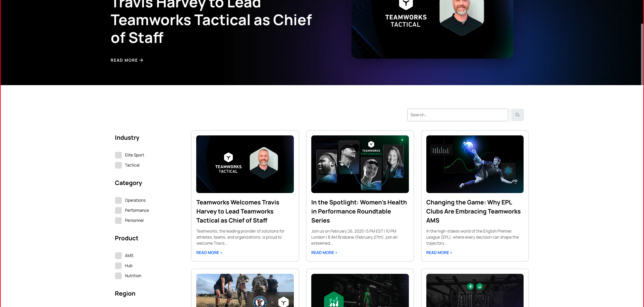The width and height of the screenshot is (644, 307).
Task: Check the Nutrition product checkbox
Action: point(118,276)
